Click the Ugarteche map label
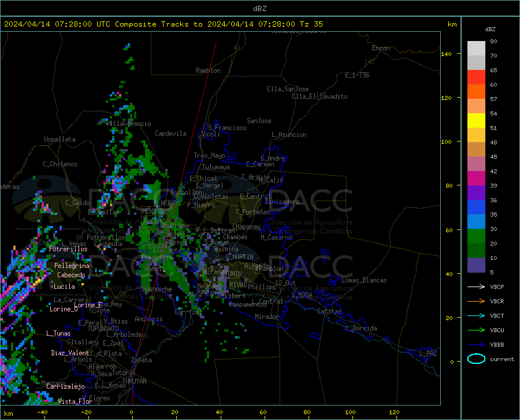The height and width of the screenshot is (420, 520). 156,289
